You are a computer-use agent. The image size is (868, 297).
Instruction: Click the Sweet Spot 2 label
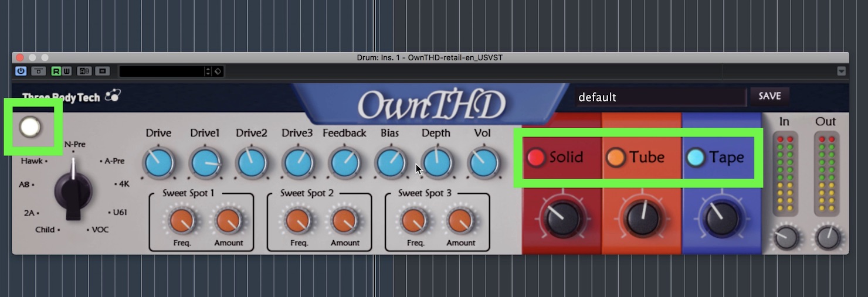click(307, 193)
